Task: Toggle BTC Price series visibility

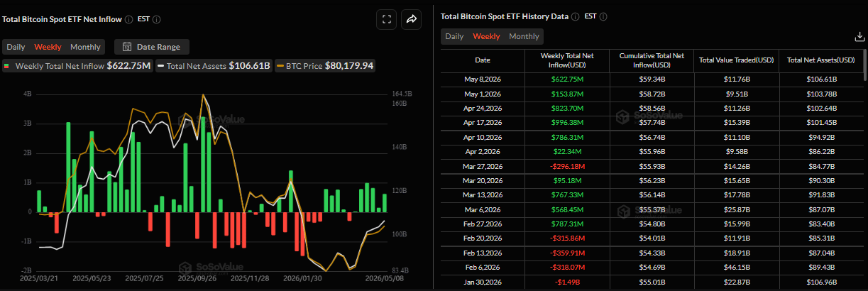Action: pyautogui.click(x=326, y=66)
